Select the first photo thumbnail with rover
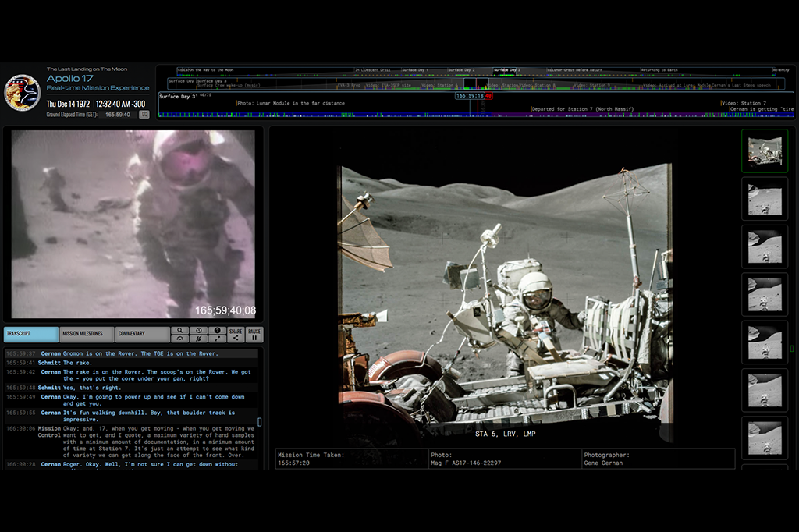This screenshot has width=799, height=532. [x=765, y=151]
